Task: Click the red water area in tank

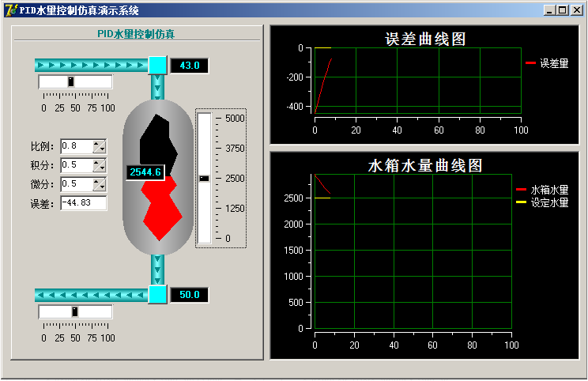Action: click(x=162, y=208)
